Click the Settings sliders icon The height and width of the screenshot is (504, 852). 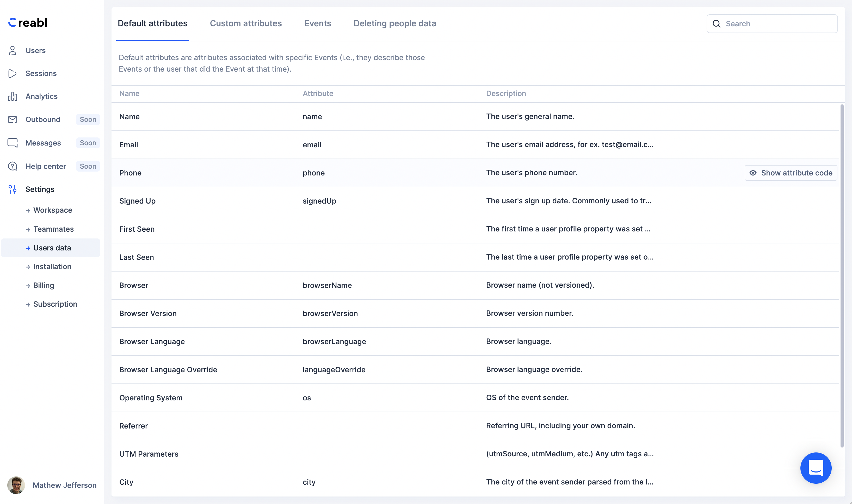[13, 189]
